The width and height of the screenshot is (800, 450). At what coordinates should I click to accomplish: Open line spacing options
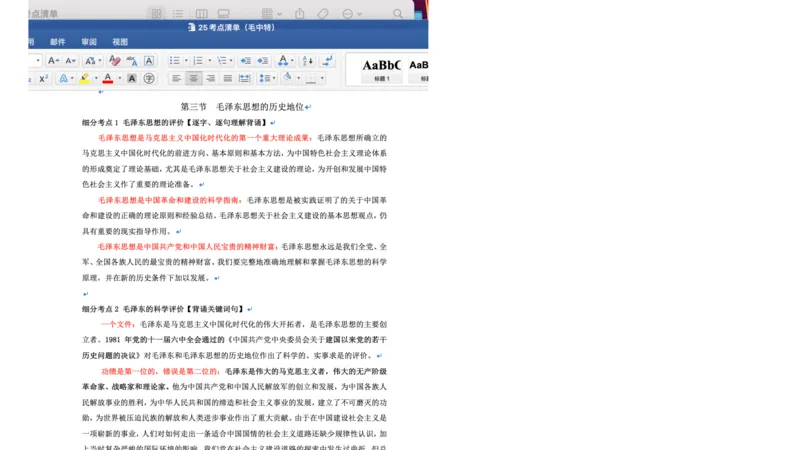click(x=264, y=78)
